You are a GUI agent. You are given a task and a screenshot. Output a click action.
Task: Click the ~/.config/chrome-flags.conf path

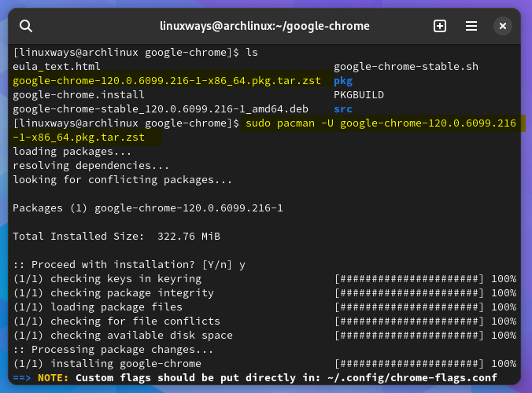tap(412, 378)
